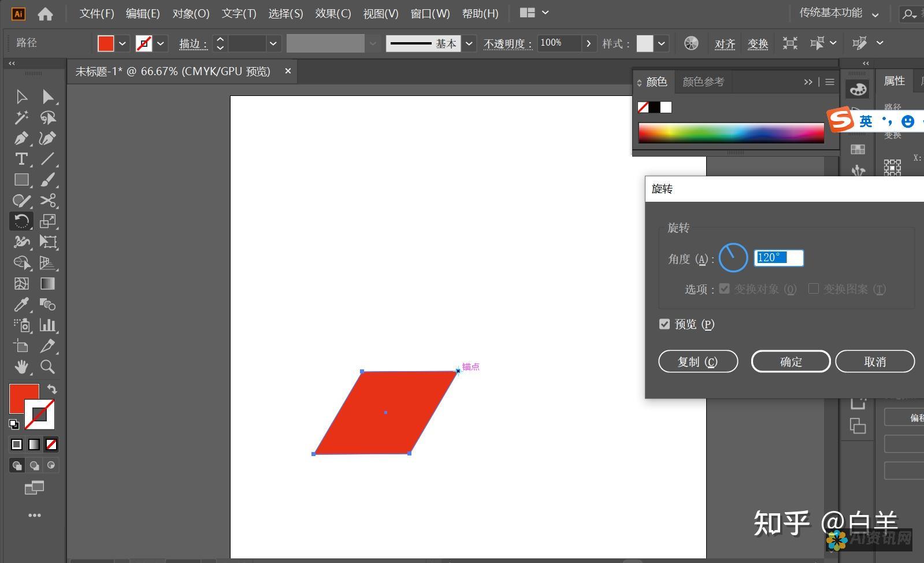
Task: Click the large red Fill swatch in toolbar
Action: click(24, 398)
